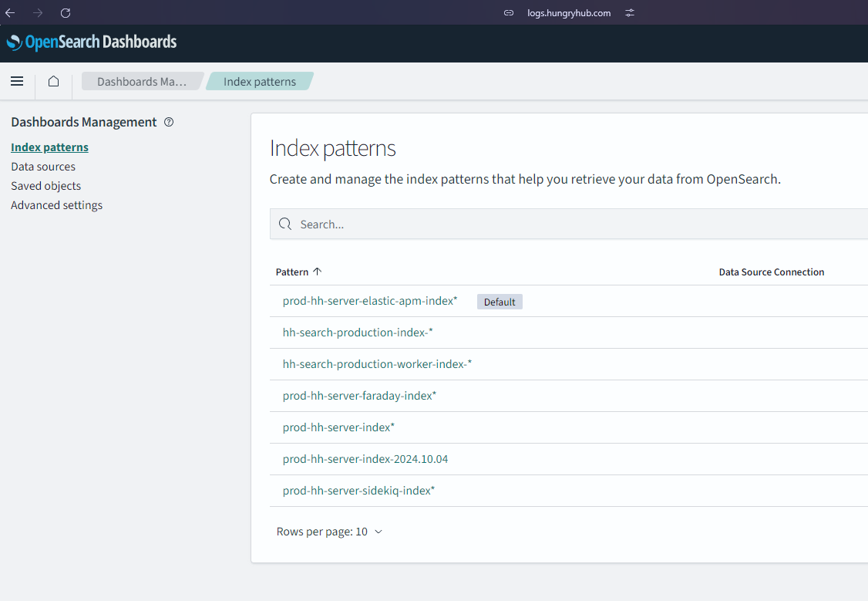Go to the Home icon
Screen dimensions: 868x601
pyautogui.click(x=53, y=81)
